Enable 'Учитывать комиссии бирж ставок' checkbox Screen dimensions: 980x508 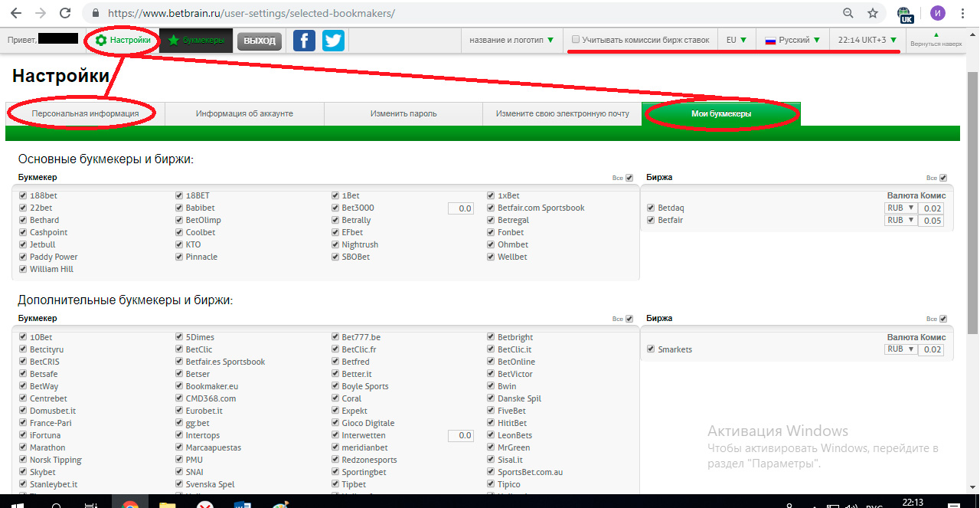coord(576,40)
